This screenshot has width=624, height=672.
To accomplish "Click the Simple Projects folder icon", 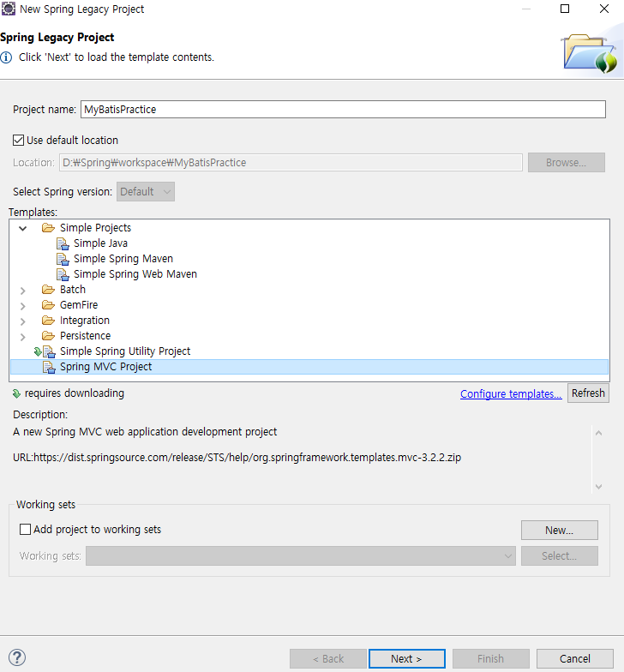I will point(48,228).
